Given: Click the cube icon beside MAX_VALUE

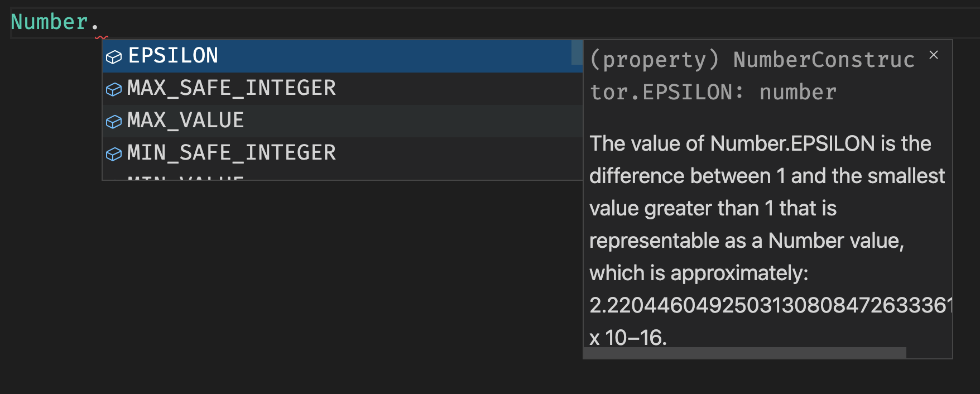Looking at the screenshot, I should tap(114, 122).
